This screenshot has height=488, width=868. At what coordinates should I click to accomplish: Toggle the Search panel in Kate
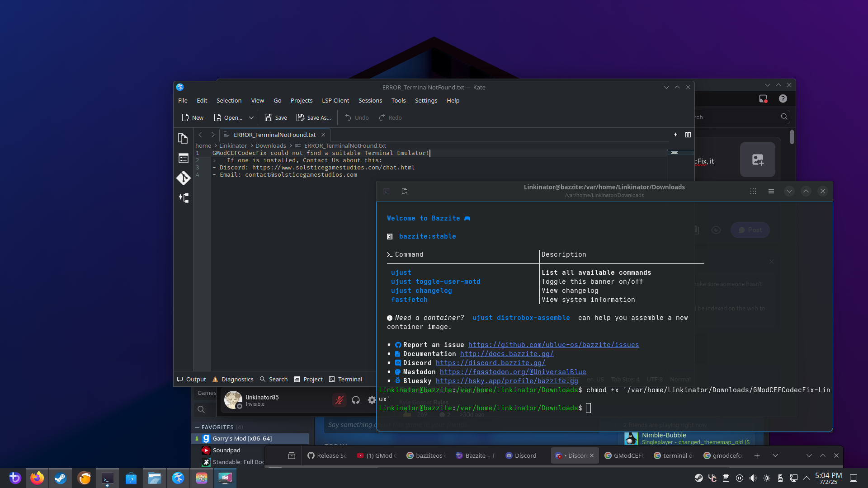[x=274, y=379]
